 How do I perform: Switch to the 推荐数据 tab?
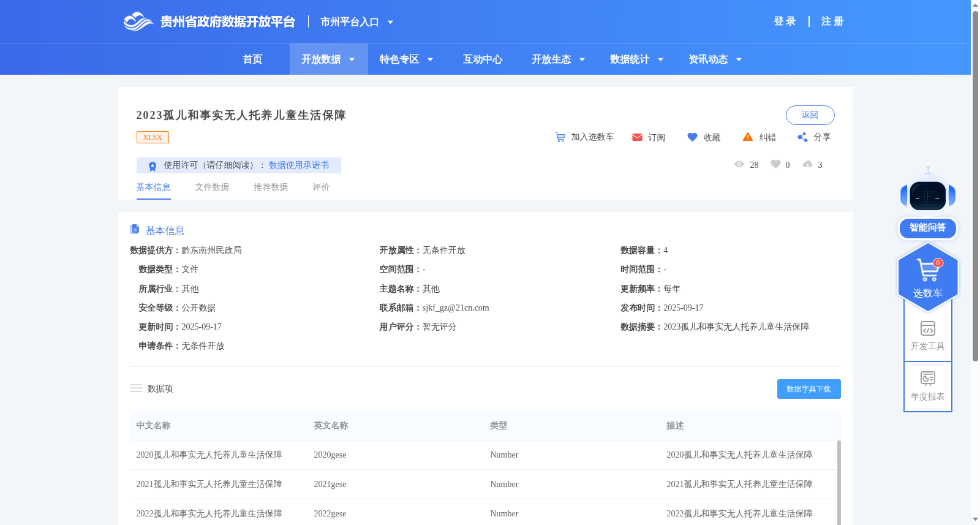271,187
